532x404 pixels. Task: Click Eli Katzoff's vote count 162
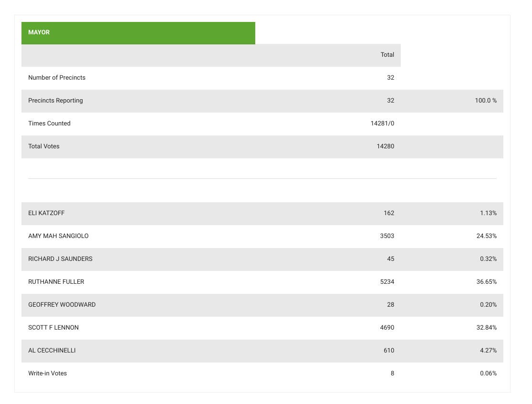[389, 213]
